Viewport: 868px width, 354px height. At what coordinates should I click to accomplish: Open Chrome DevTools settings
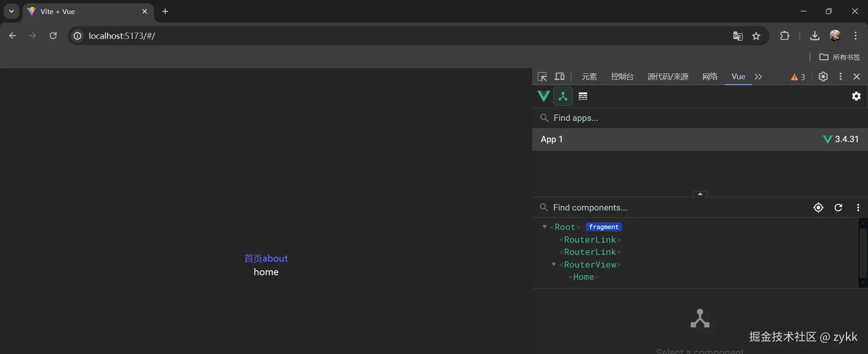(823, 77)
